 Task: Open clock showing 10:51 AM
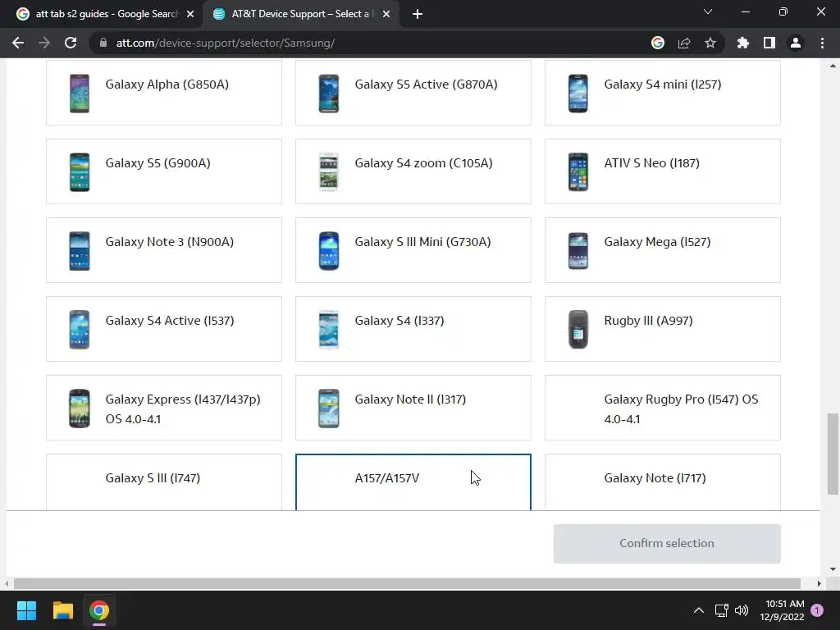point(782,610)
